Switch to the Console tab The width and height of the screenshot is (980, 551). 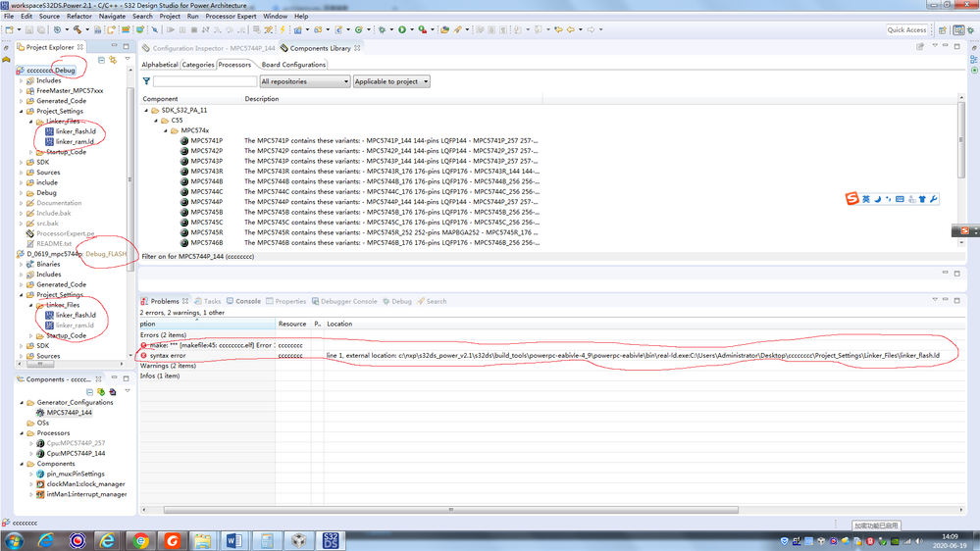click(x=243, y=301)
